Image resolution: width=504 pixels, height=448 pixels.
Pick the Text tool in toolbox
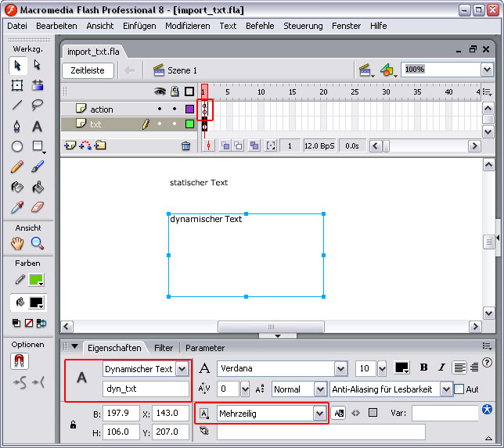(38, 126)
